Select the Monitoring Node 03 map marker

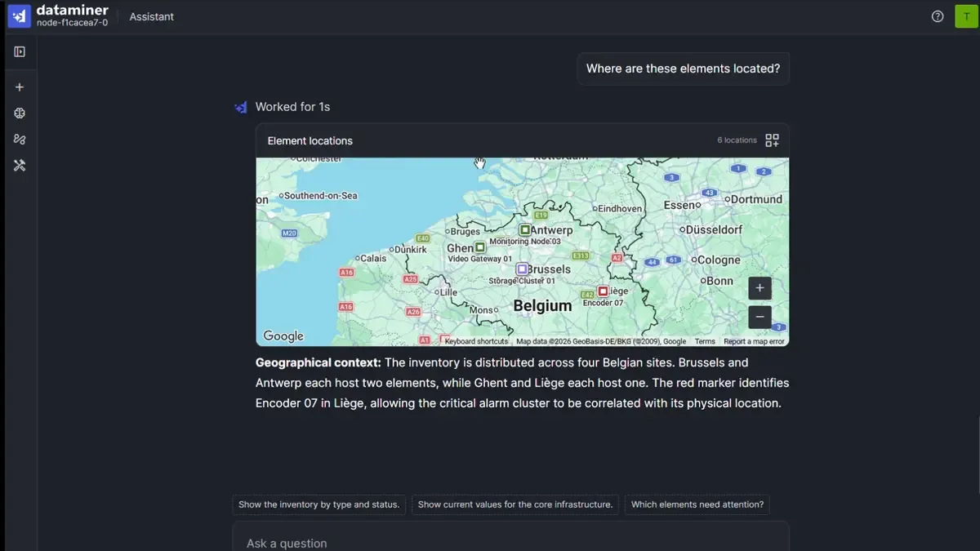pos(525,230)
